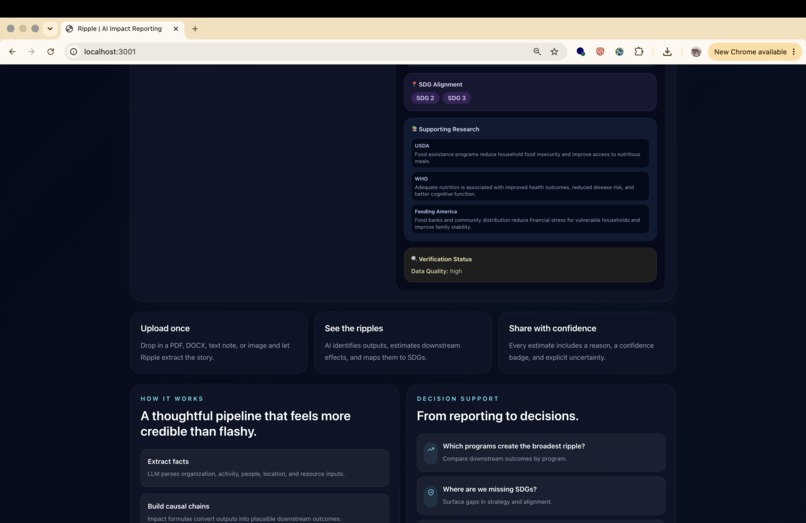Open Where are we missing SDGs?
The height and width of the screenshot is (523, 806).
[x=541, y=496]
